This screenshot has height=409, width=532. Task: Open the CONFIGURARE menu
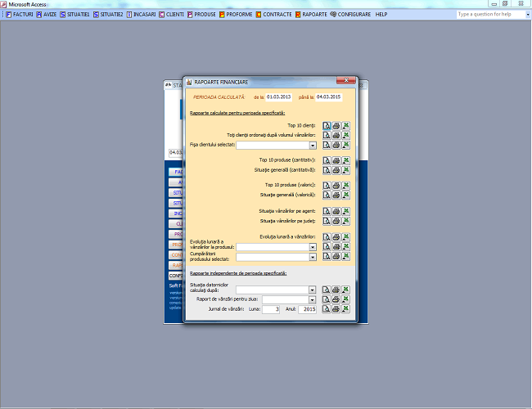point(350,15)
